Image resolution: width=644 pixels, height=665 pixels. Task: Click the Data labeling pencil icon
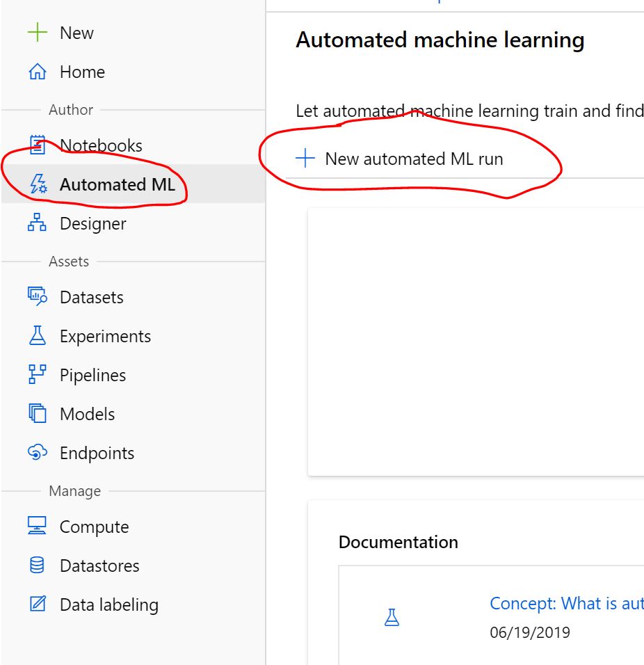coord(38,604)
